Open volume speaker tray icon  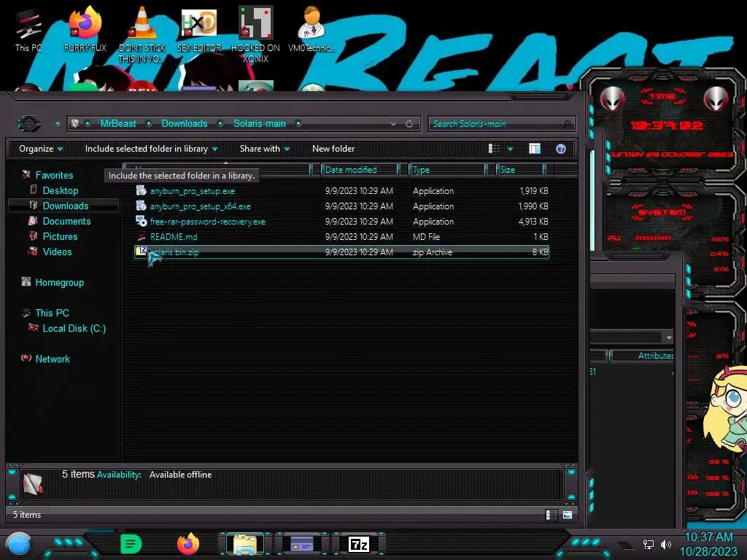[665, 544]
